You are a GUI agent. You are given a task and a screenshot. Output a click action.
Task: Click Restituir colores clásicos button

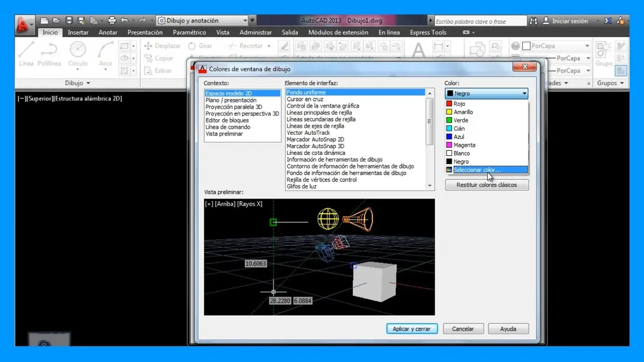(x=487, y=185)
